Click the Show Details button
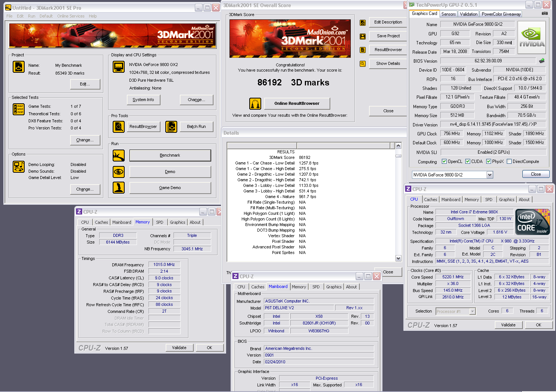This screenshot has height=392, width=556. click(x=388, y=63)
